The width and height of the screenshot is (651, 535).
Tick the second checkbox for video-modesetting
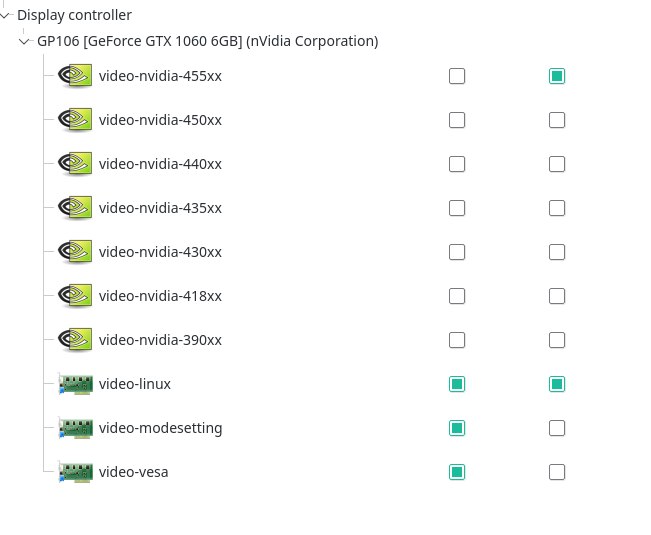coord(557,428)
